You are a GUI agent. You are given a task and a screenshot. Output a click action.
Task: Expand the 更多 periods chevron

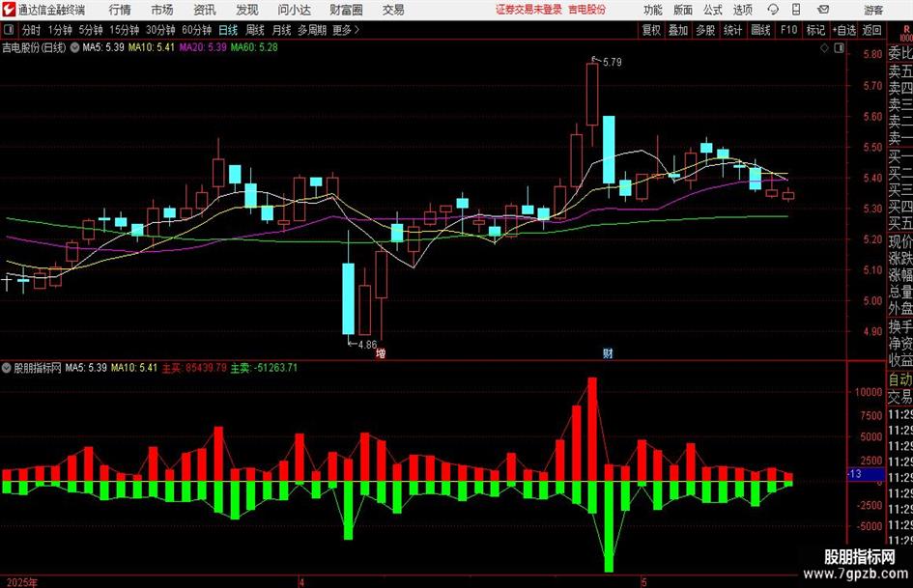tap(357, 30)
